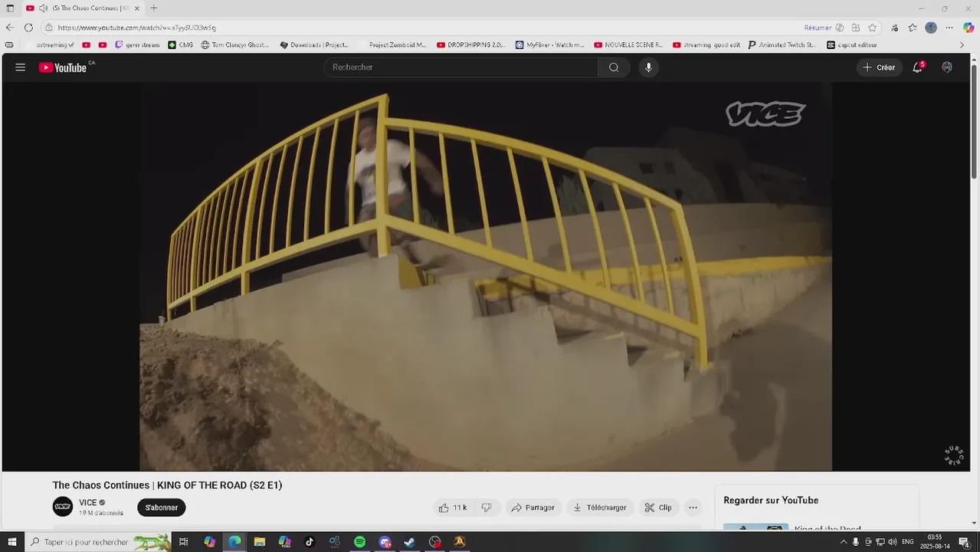
Task: Expand the bookmarks bar overflow chevron
Action: (962, 45)
